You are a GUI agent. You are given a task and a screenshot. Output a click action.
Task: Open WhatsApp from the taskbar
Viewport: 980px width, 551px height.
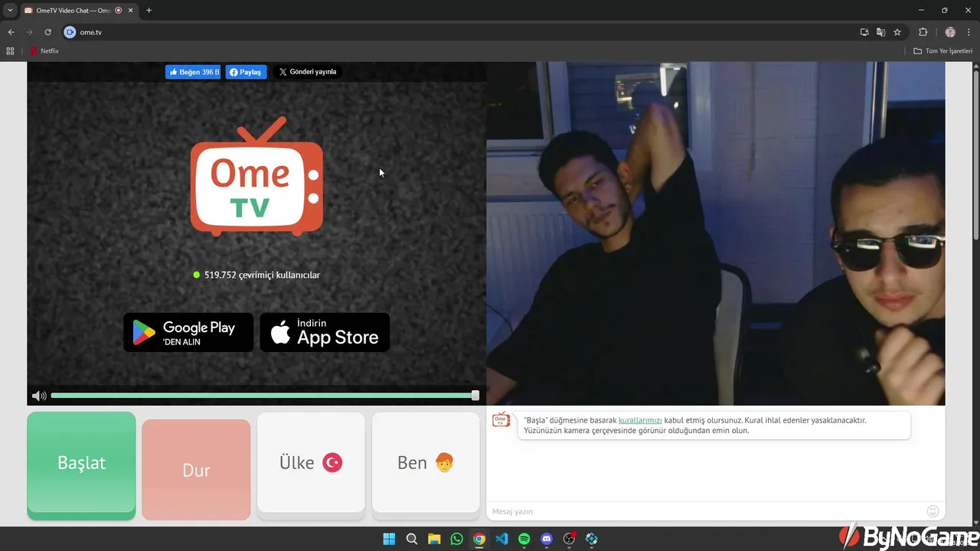[456, 539]
